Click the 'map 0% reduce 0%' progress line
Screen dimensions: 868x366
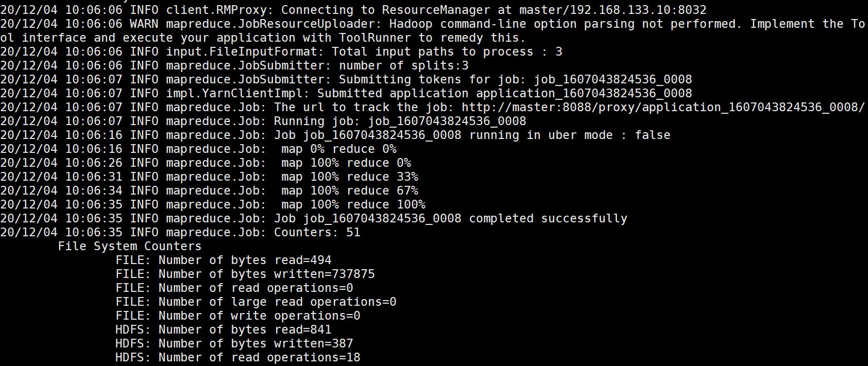pyautogui.click(x=338, y=149)
